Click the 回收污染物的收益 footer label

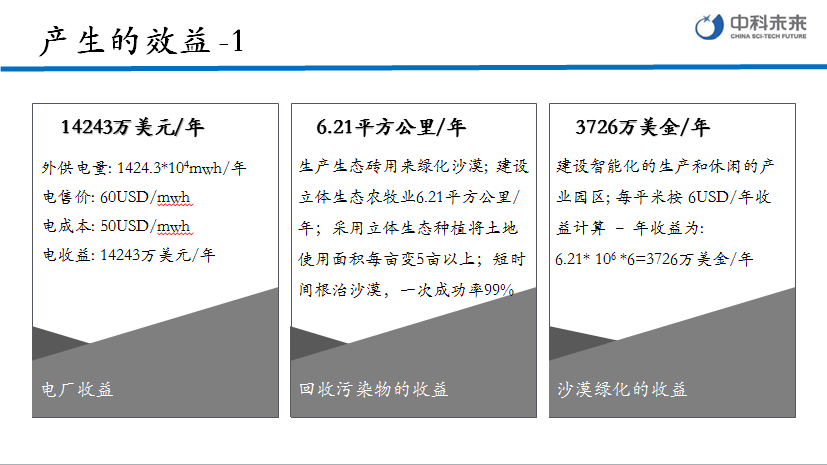pyautogui.click(x=374, y=389)
